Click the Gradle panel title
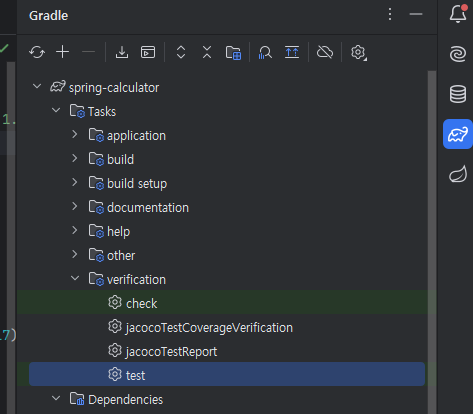Screen dimensions: 473x414 click(49, 16)
